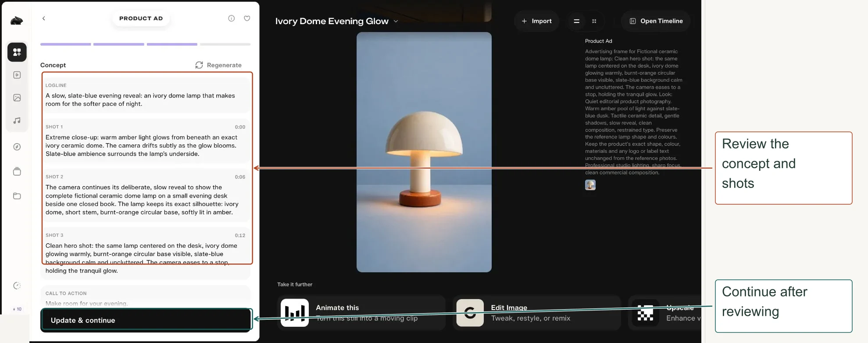This screenshot has width=868, height=343.
Task: Click the PRODUCT AD pill label
Action: [x=141, y=18]
